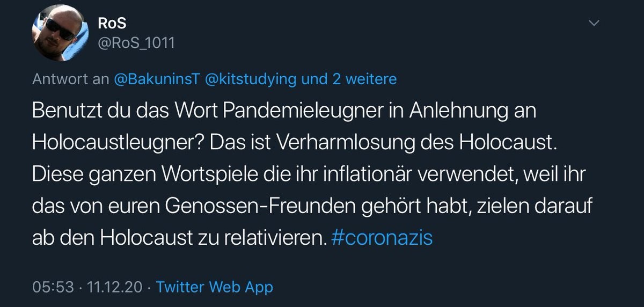Screen dimensions: 644x307
Task: Open the Twitter Web App source link
Action: point(214,287)
